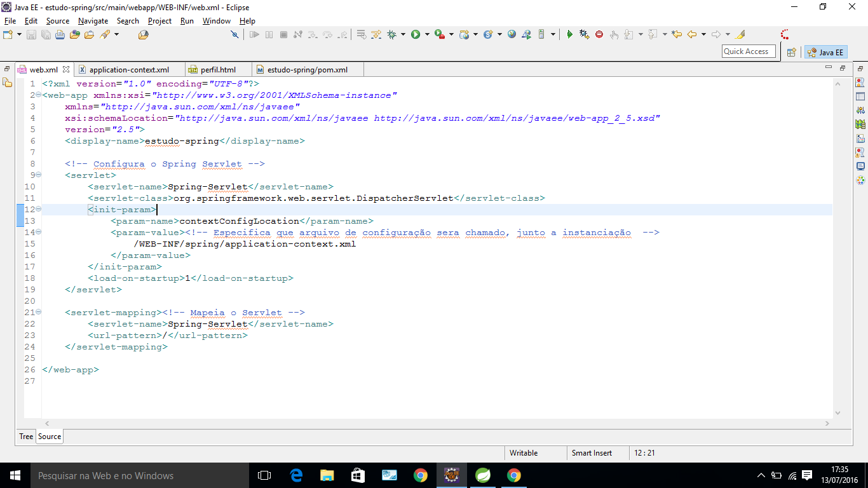
Task: Switch to perfil.html editor tab
Action: tap(218, 70)
